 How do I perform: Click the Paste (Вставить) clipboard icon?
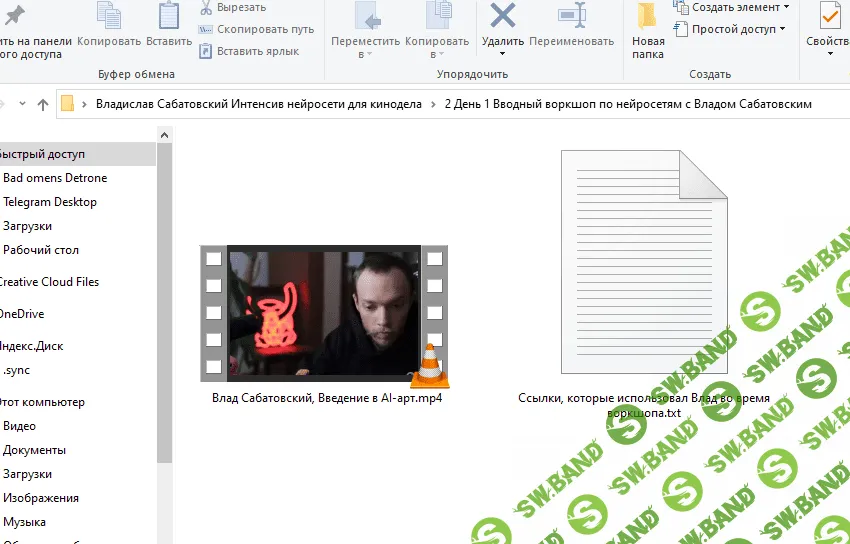coord(169,17)
